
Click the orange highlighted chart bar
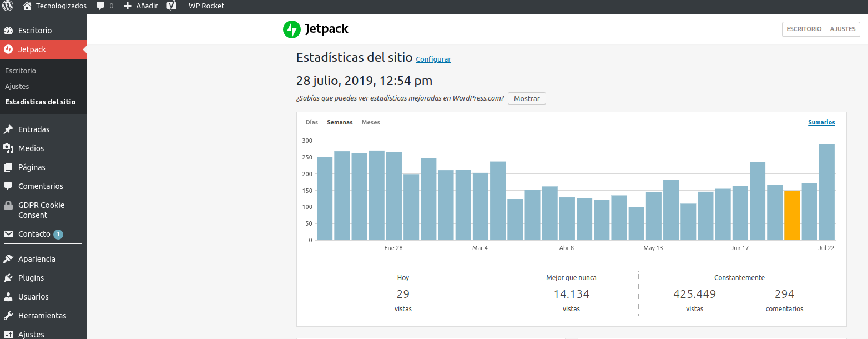point(792,216)
